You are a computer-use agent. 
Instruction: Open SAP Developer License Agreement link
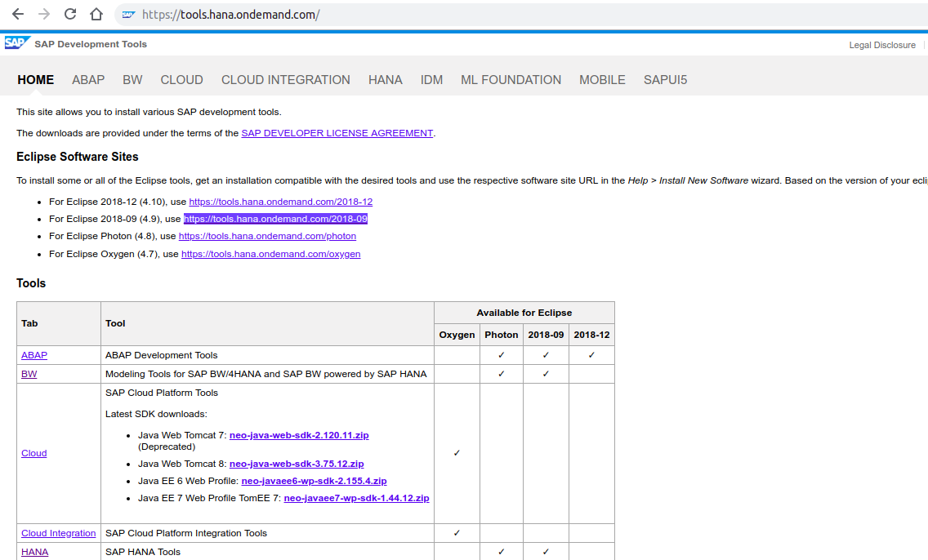click(x=337, y=133)
